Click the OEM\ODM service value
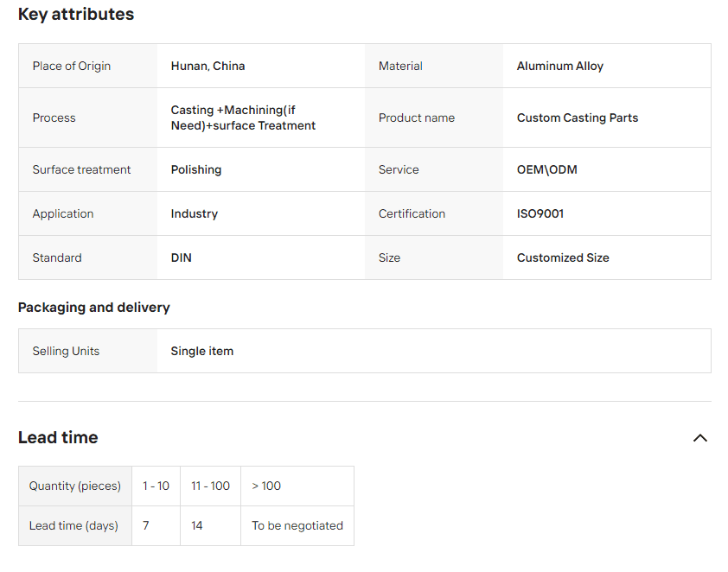728x572 pixels. point(546,170)
